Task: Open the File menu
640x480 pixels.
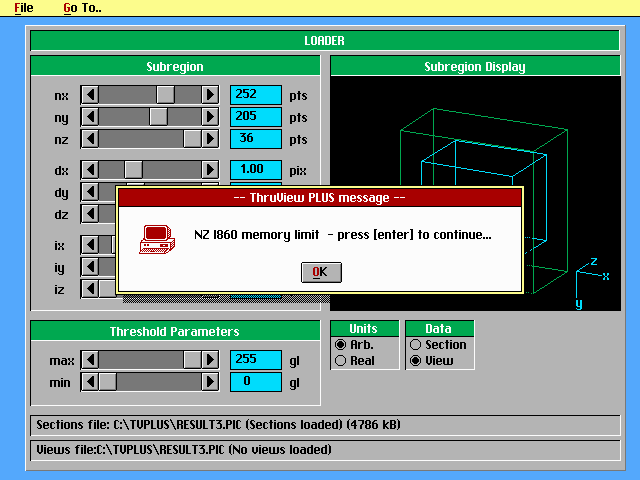Action: tap(24, 8)
